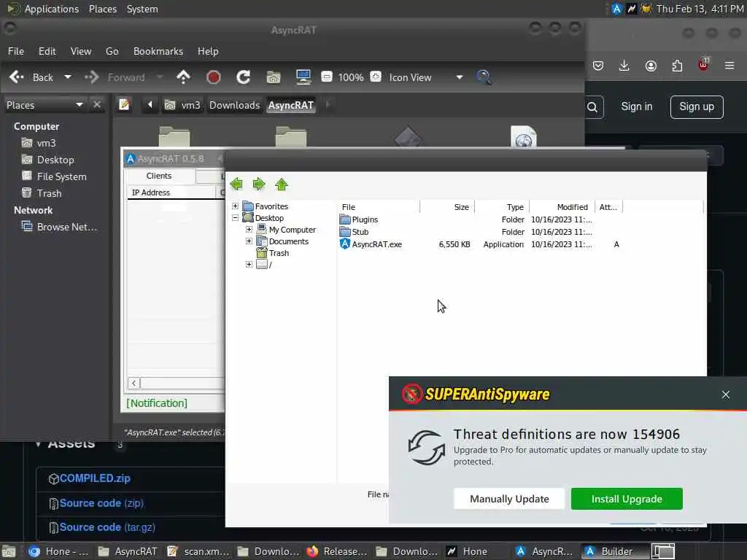Stop loading with red stop icon
The image size is (747, 560).
click(x=214, y=77)
